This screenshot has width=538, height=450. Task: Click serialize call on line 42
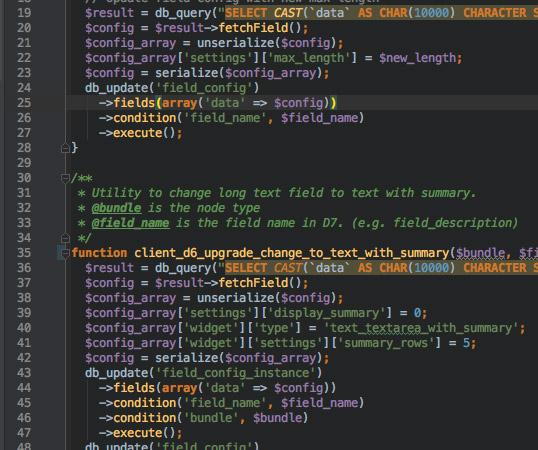[186, 358]
